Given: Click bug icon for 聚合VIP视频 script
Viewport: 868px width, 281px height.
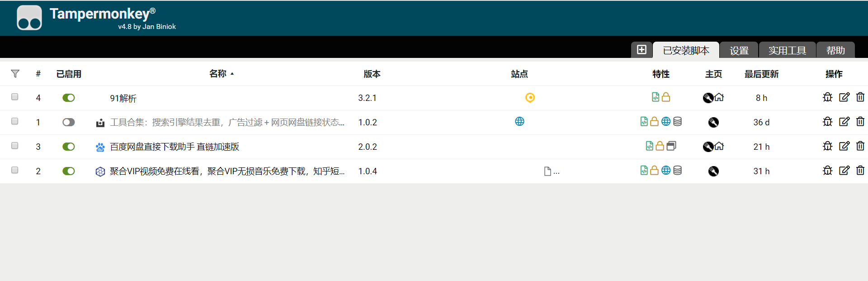Looking at the screenshot, I should click(827, 171).
